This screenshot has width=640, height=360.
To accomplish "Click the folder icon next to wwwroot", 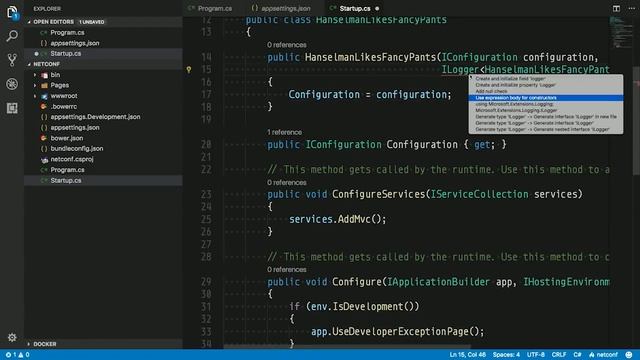I will [44, 96].
